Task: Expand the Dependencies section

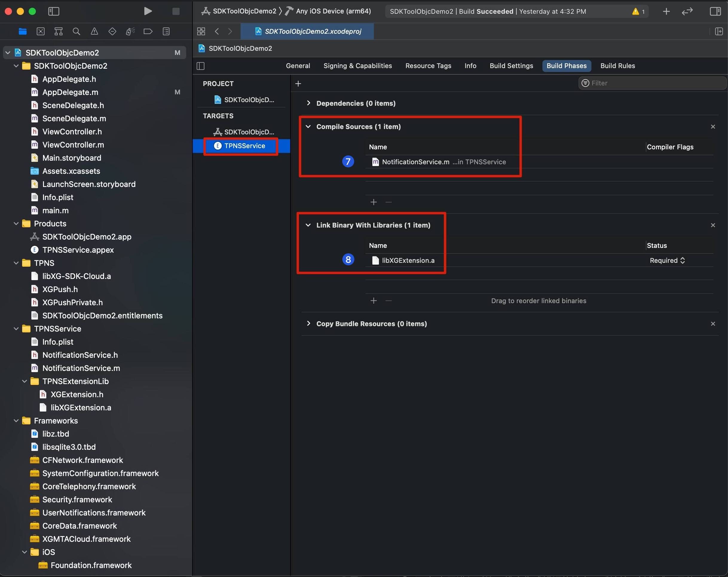Action: (308, 103)
